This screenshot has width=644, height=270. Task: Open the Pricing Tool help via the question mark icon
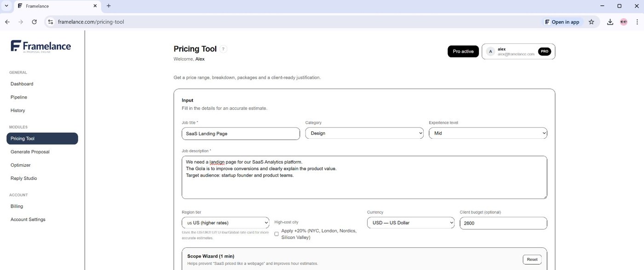tap(223, 49)
